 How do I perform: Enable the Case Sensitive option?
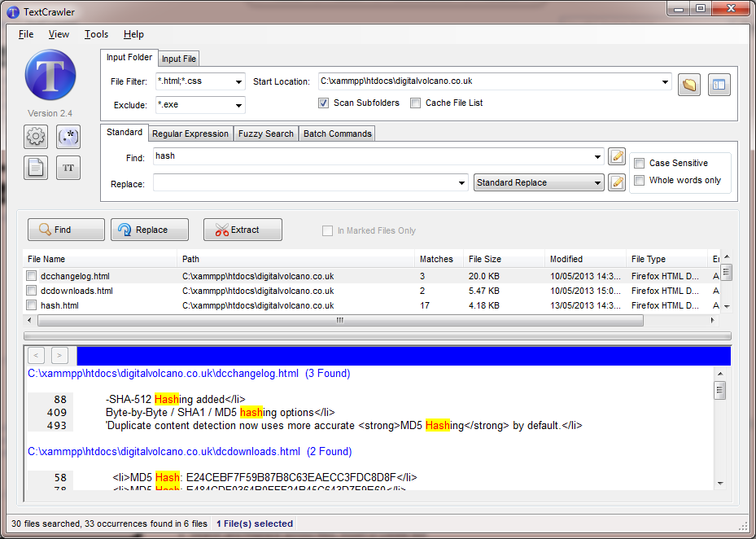[640, 163]
